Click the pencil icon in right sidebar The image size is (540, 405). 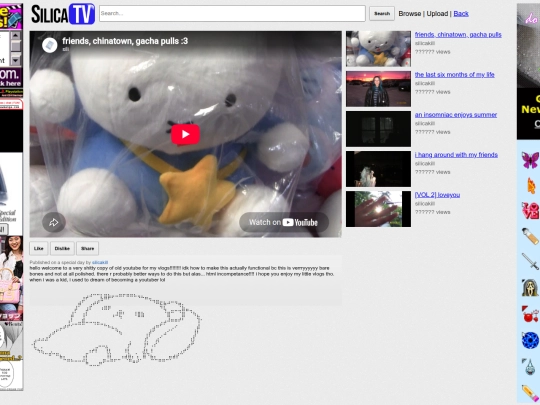(530, 393)
